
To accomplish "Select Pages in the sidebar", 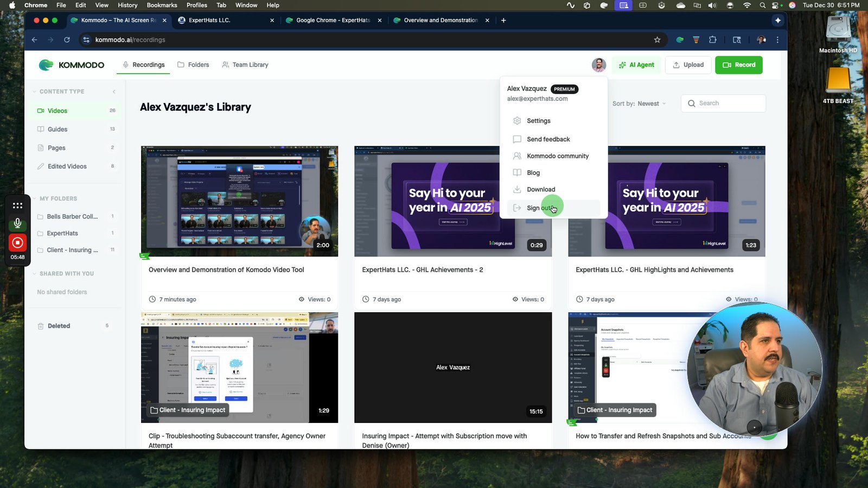I will coord(75,147).
